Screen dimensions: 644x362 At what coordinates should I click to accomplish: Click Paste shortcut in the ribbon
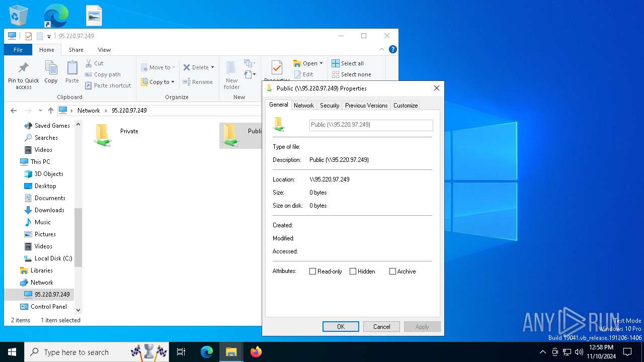click(108, 85)
